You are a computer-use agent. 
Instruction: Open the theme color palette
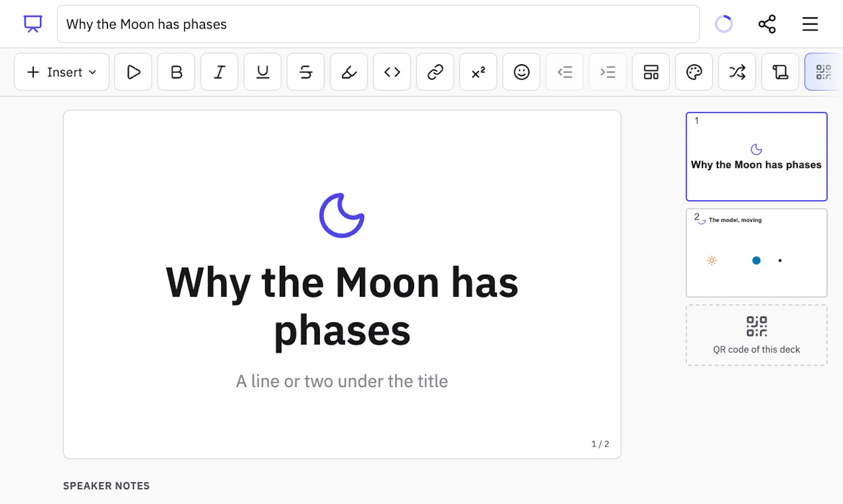pyautogui.click(x=694, y=72)
